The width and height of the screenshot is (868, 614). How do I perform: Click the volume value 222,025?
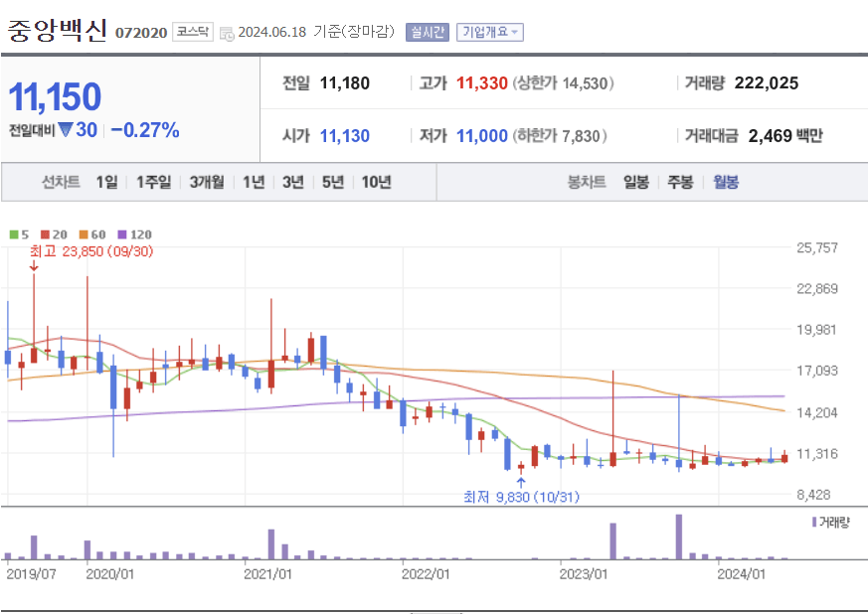pyautogui.click(x=767, y=83)
